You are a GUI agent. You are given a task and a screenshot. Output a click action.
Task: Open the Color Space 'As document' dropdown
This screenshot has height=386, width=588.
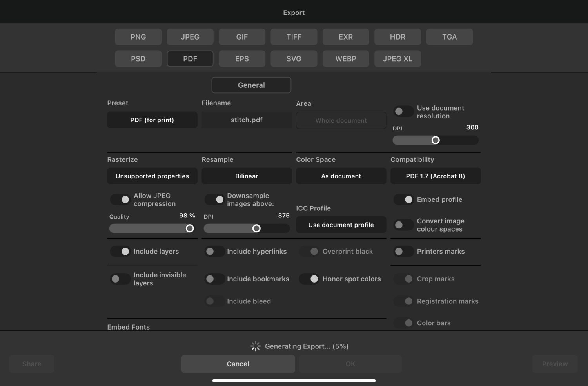[x=341, y=176]
